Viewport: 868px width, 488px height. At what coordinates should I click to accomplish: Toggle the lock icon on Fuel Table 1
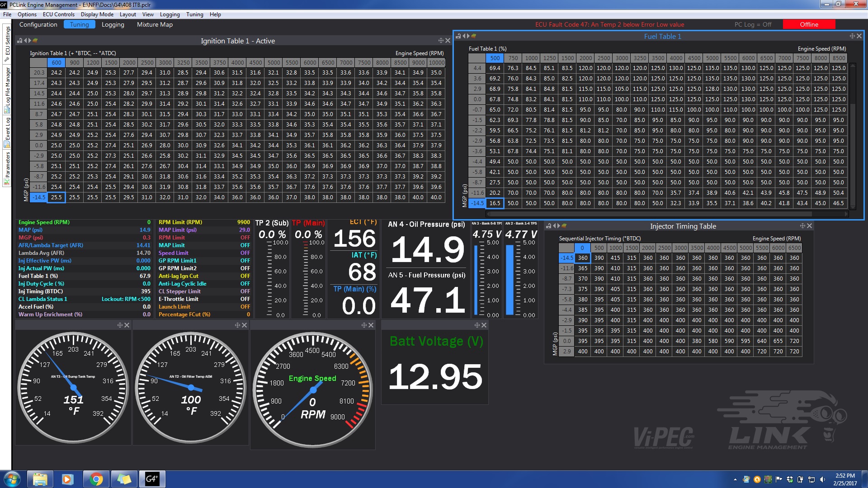[458, 36]
